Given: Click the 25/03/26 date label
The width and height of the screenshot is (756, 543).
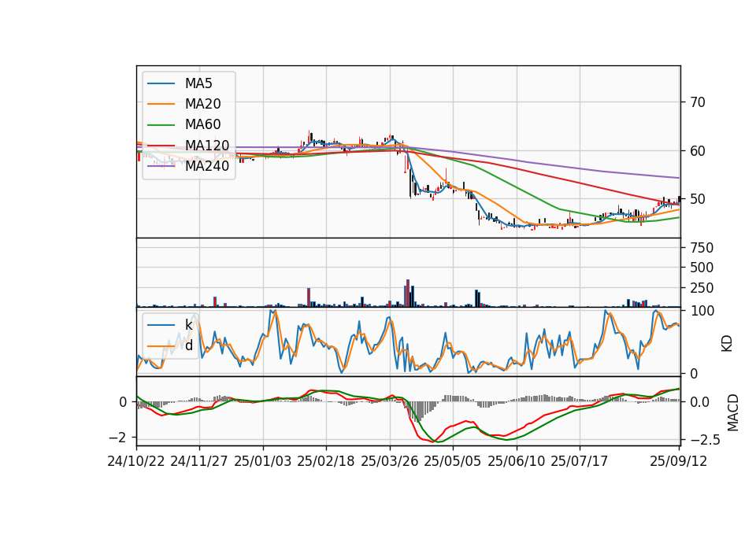Looking at the screenshot, I should [390, 461].
